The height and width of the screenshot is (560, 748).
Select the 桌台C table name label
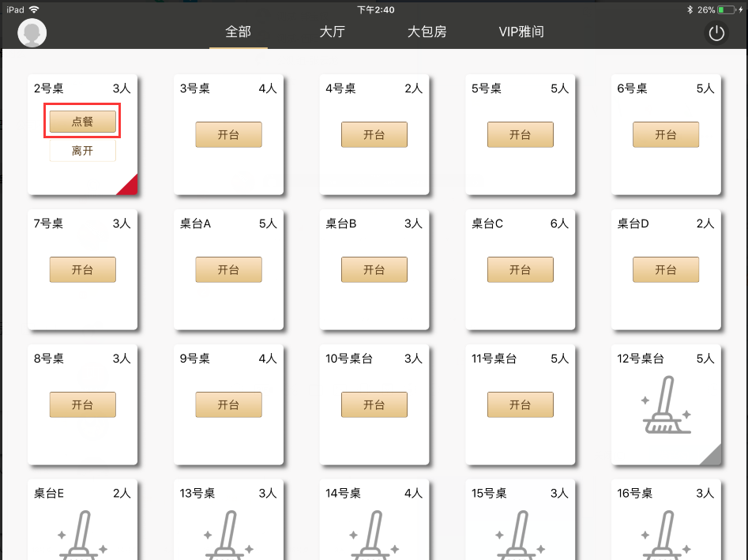coord(487,224)
